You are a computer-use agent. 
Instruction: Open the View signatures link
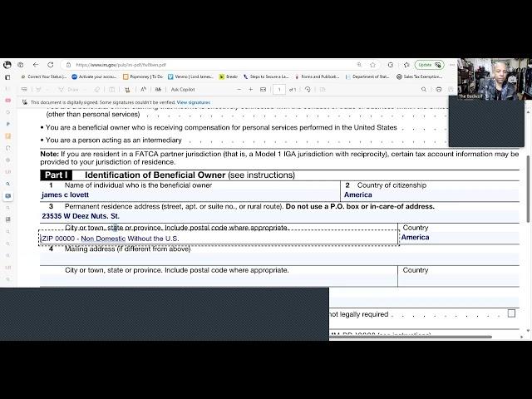coord(194,102)
